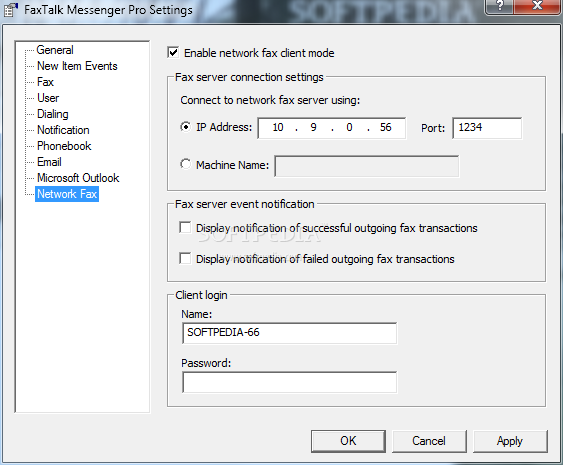563x465 pixels.
Task: Open Microsoft Outlook settings
Action: click(78, 178)
